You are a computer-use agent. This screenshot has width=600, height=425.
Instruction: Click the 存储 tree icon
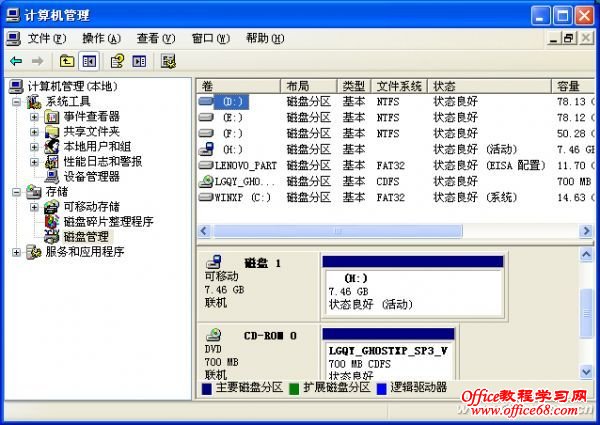(x=33, y=191)
